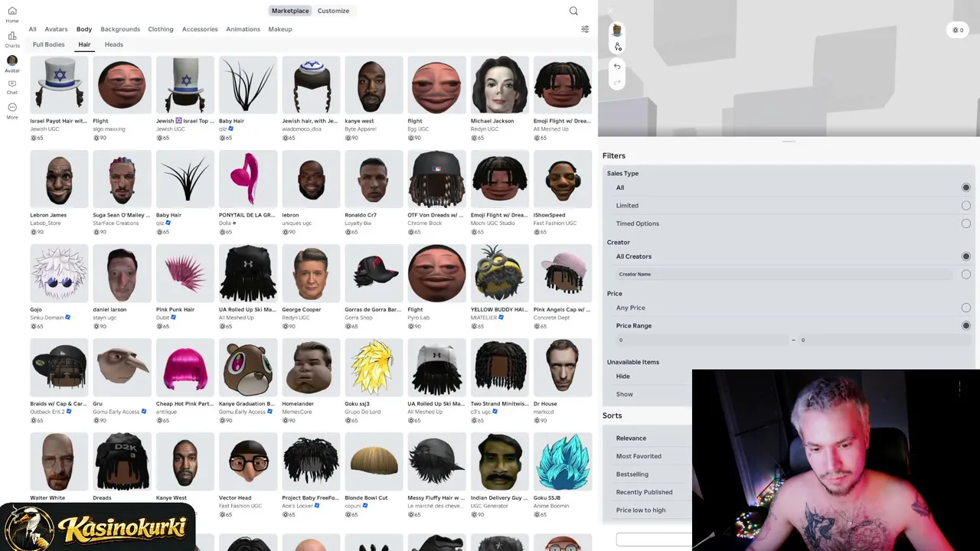Open the Blonde Bowl Cut item
Image resolution: width=980 pixels, height=551 pixels.
374,475
